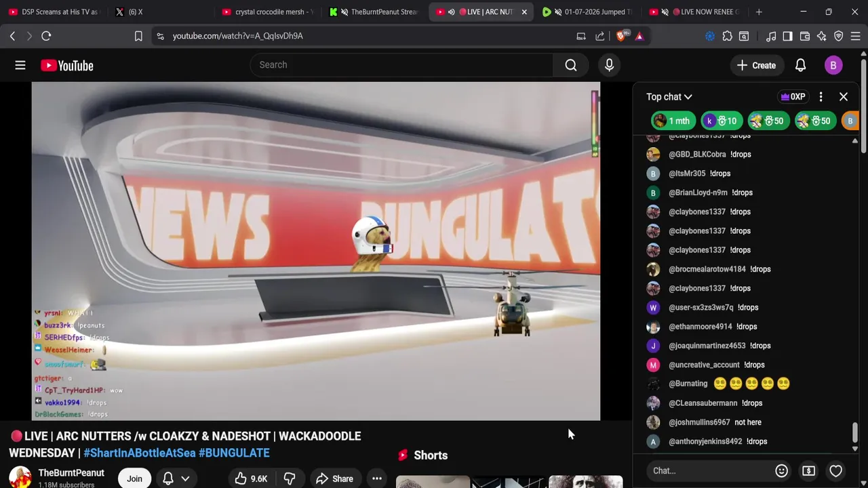Open the chat emoji picker
The width and height of the screenshot is (868, 488).
pos(781,470)
